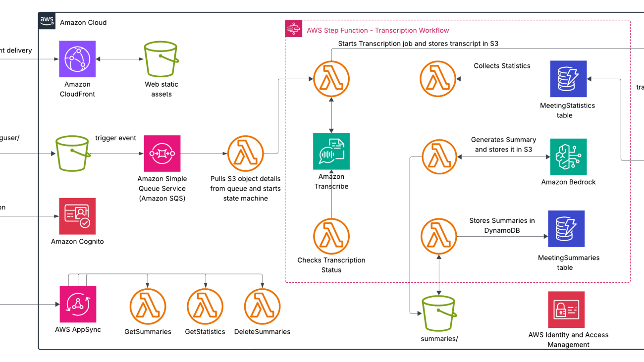
Task: Select the 'Checks Transcription Status' caption
Action: click(331, 265)
